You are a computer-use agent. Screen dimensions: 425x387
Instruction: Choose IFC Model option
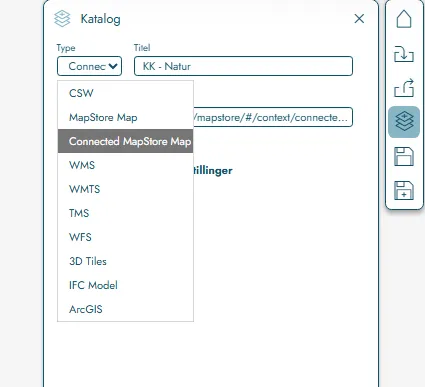[125, 285]
